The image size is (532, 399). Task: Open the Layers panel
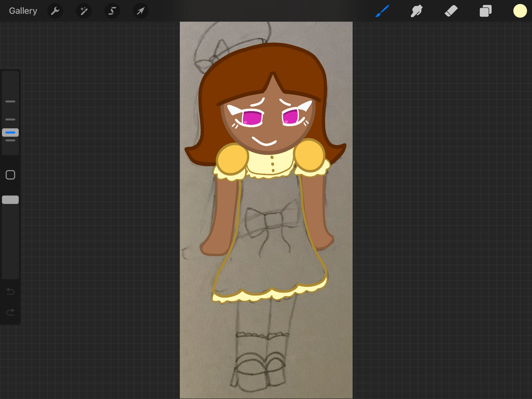tap(485, 11)
